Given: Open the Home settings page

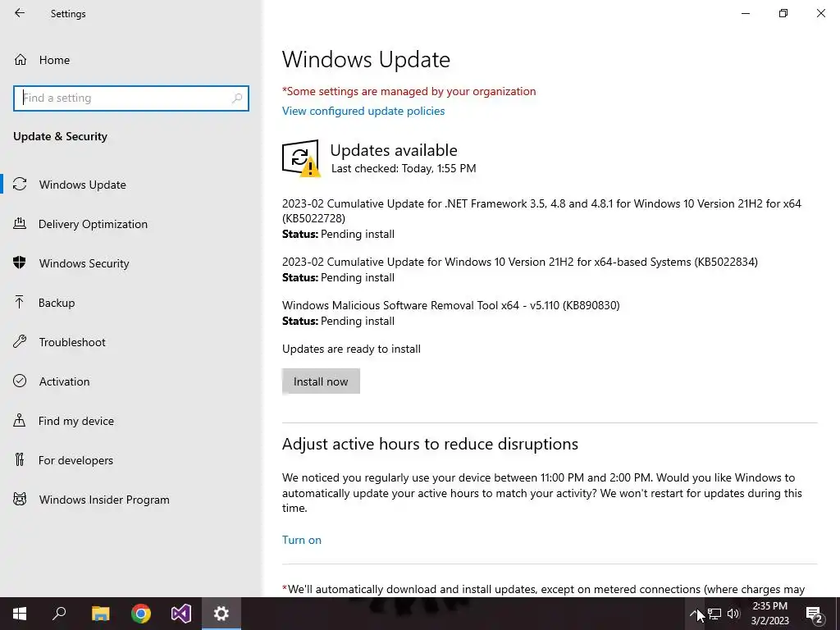Looking at the screenshot, I should 131,60.
